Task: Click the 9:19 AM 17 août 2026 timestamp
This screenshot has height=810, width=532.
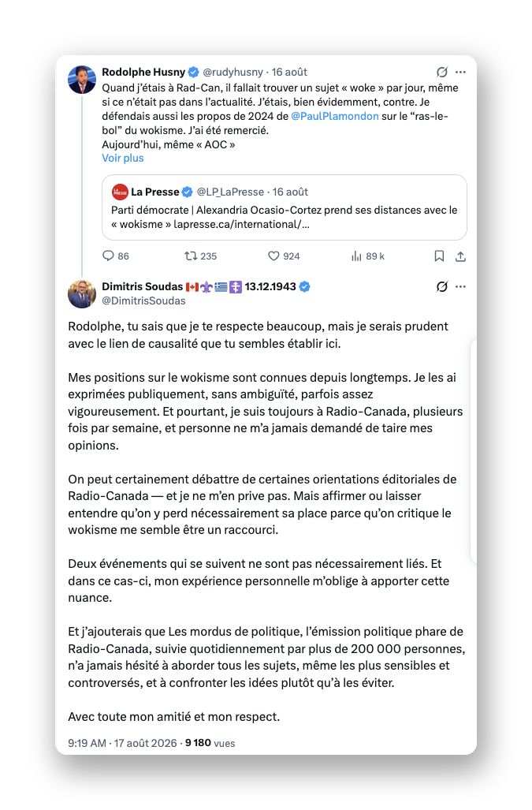Action: (x=122, y=743)
